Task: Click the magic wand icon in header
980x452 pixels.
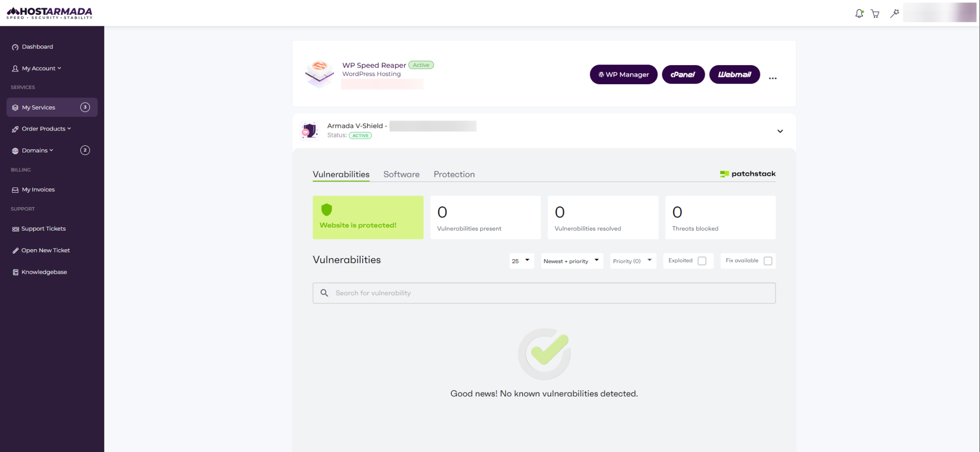Action: [x=894, y=14]
